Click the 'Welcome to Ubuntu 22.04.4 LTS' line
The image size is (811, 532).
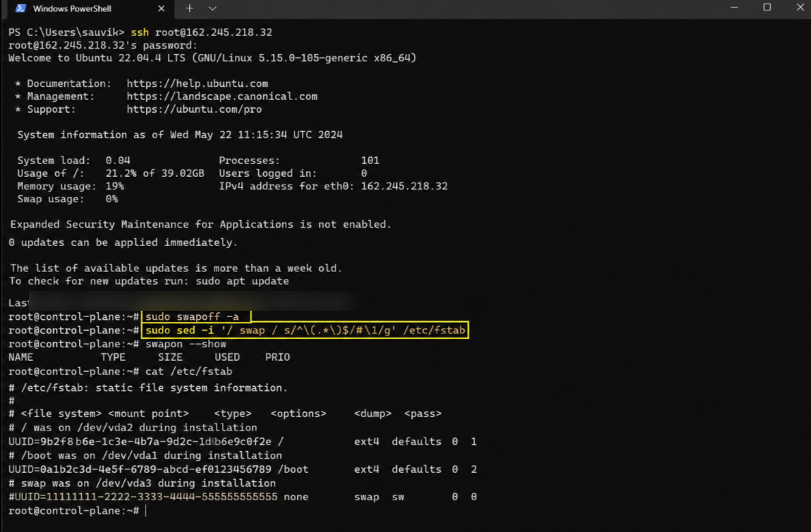pyautogui.click(x=212, y=58)
